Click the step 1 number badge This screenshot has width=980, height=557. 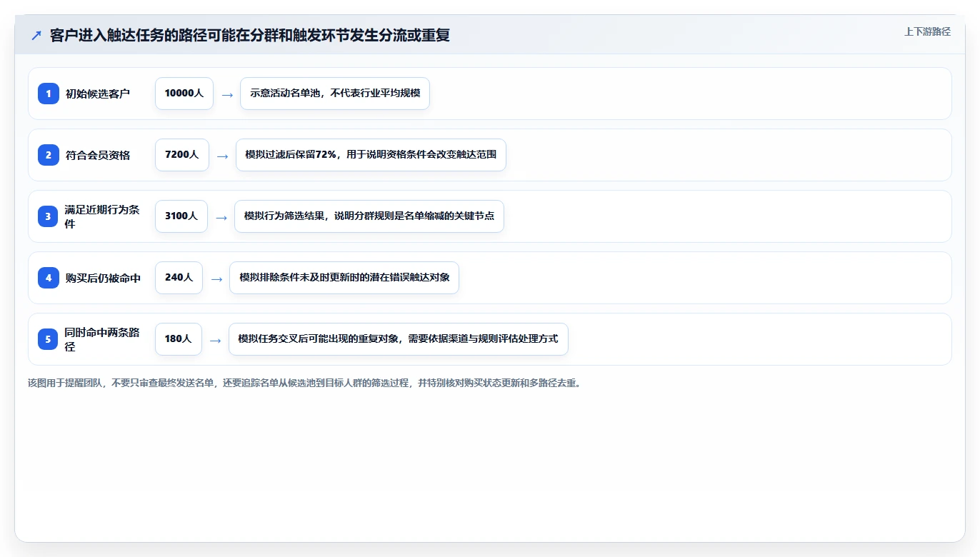[x=49, y=94]
